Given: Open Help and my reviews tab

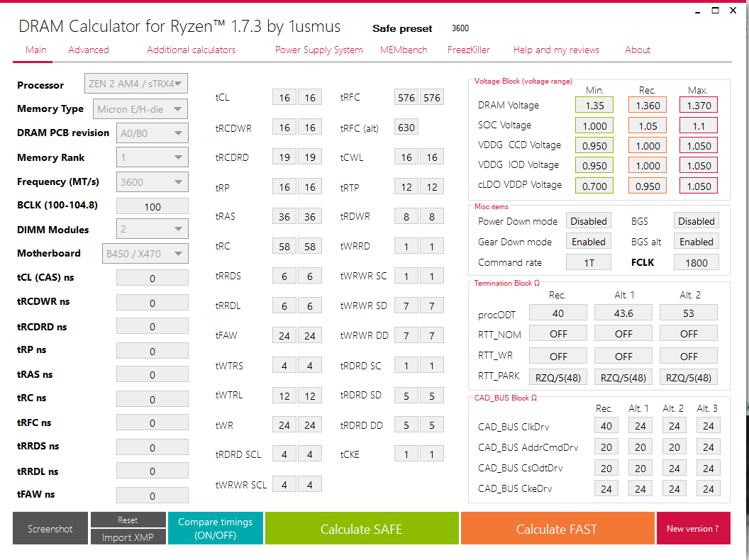Looking at the screenshot, I should 556,50.
